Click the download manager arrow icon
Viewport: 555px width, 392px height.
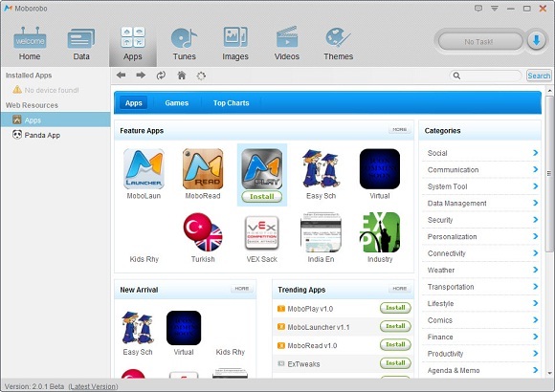(536, 41)
